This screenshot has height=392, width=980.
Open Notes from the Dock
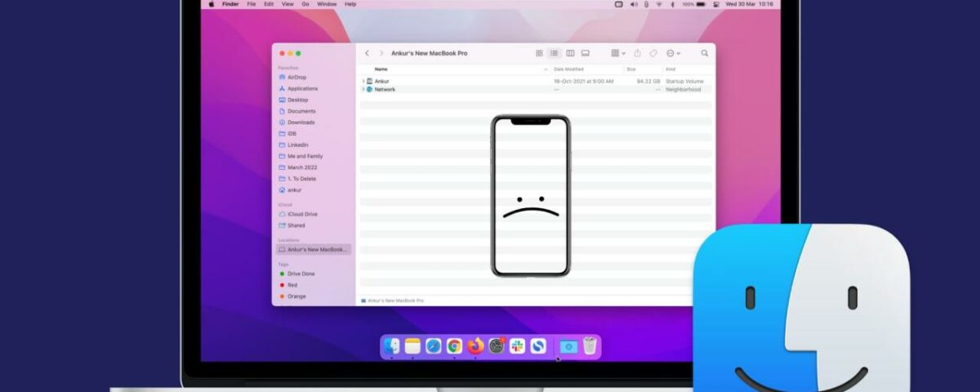point(412,346)
